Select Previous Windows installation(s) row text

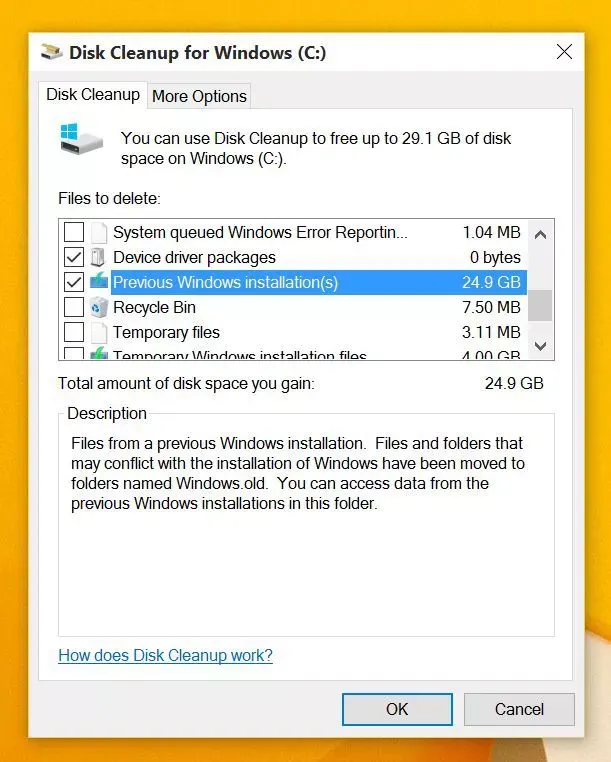(225, 282)
